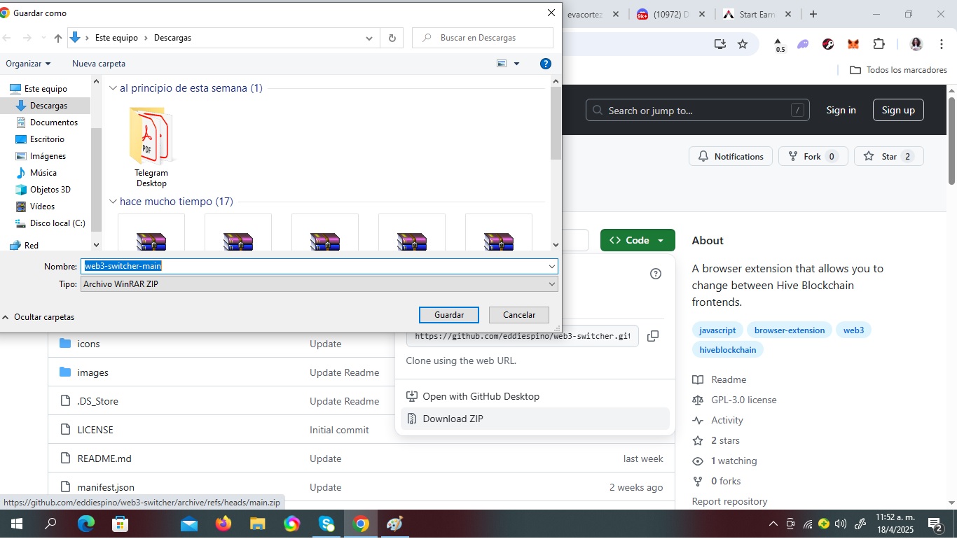Collapse the 'al principio de esta semana' group
The image size is (957, 560).
[x=113, y=88]
